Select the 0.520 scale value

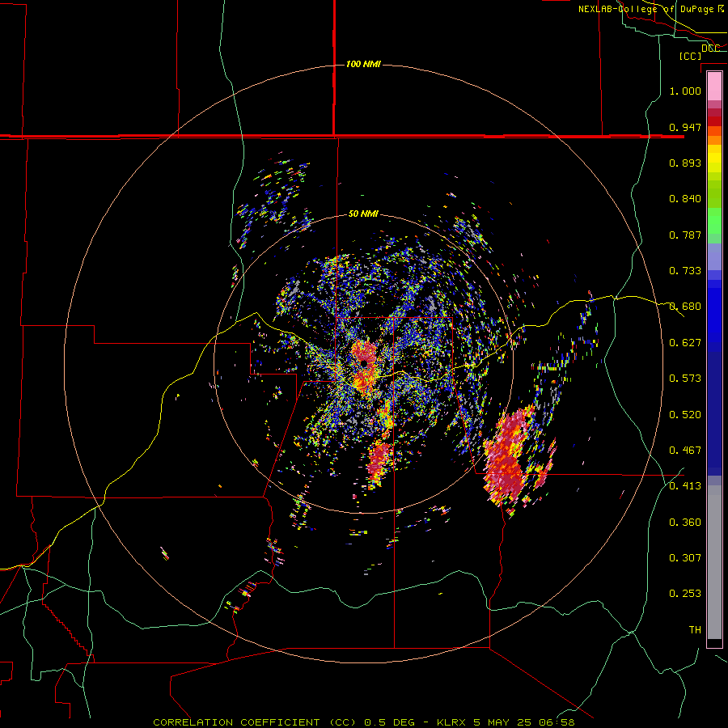pos(685,415)
